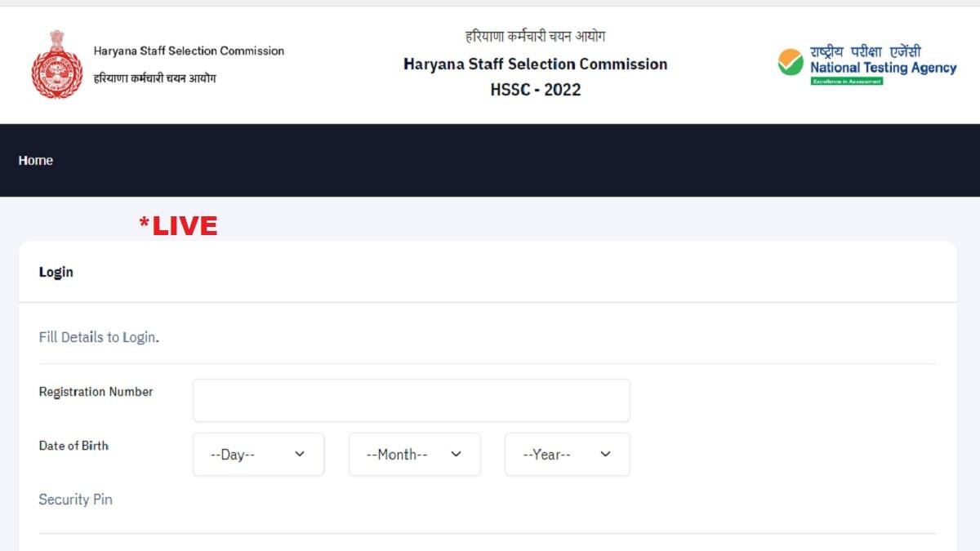Click the Fill Details to Login text

100,336
